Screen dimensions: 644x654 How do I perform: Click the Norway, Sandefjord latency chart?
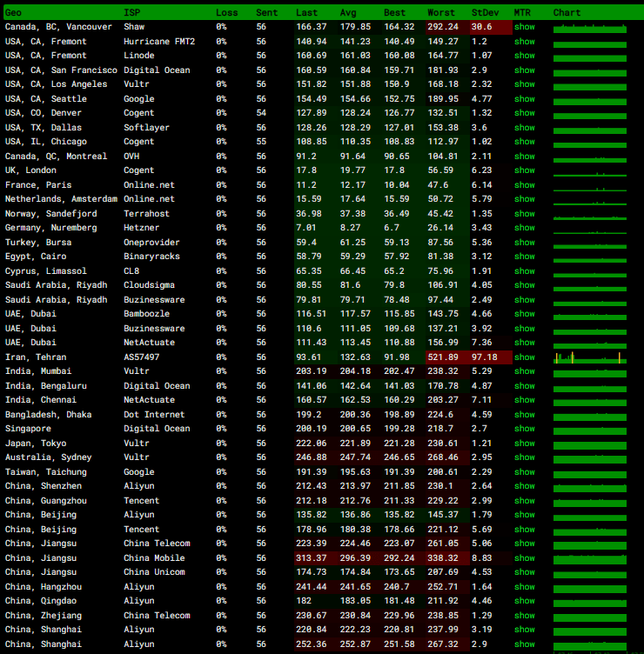pyautogui.click(x=590, y=217)
